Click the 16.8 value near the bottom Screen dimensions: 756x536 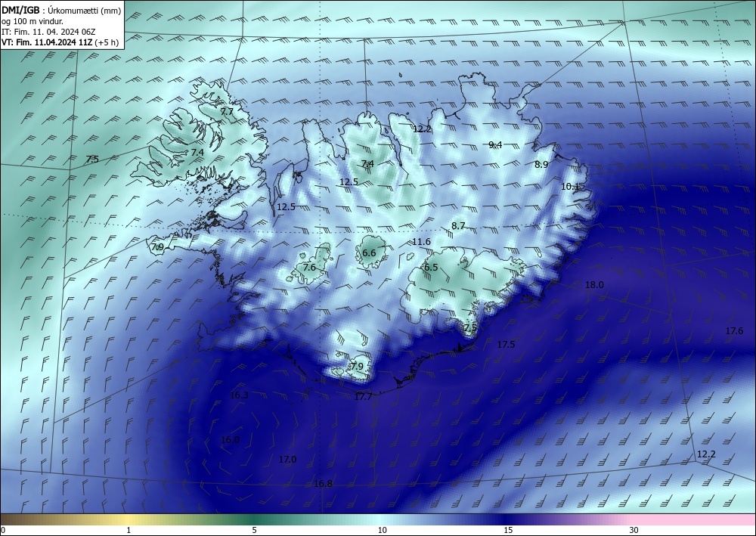coord(323,484)
